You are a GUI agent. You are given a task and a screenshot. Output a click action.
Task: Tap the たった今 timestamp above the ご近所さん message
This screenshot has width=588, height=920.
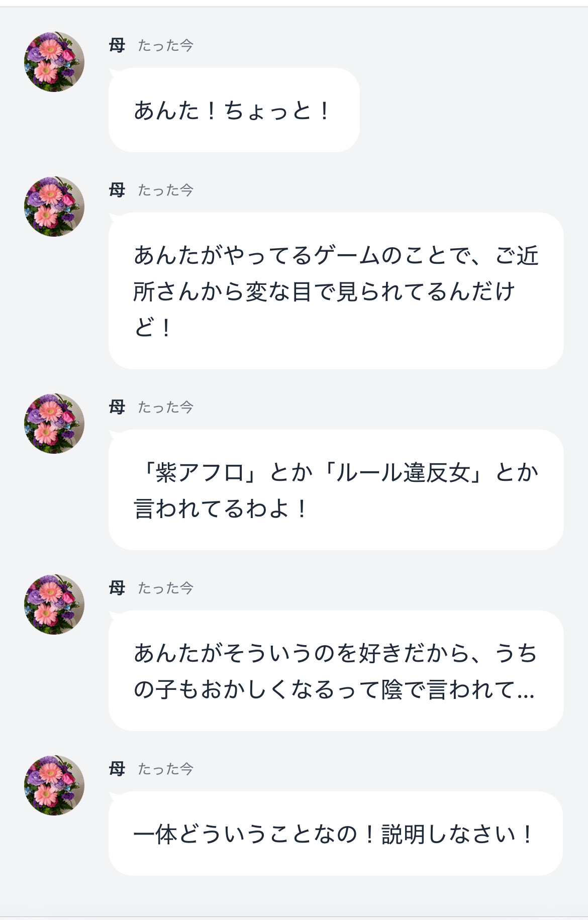pyautogui.click(x=165, y=190)
